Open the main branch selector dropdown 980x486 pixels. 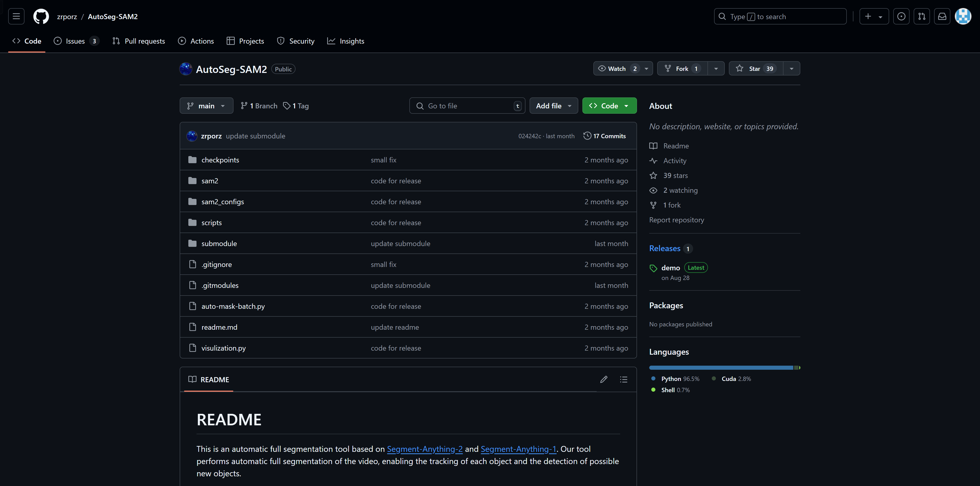coord(206,106)
